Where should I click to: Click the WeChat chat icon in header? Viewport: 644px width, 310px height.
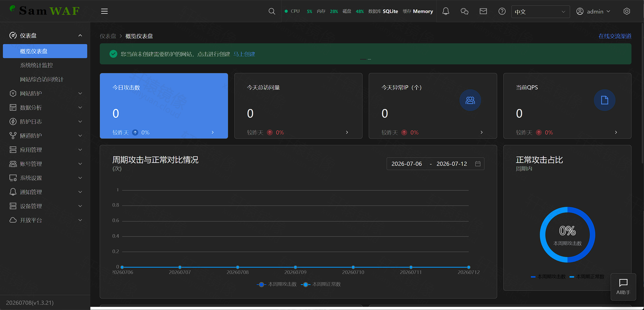[x=465, y=11]
